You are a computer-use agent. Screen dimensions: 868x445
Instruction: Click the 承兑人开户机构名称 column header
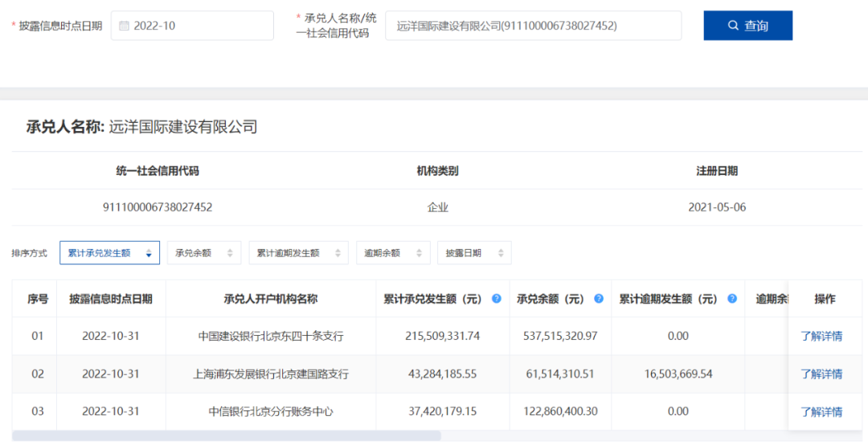click(x=271, y=299)
